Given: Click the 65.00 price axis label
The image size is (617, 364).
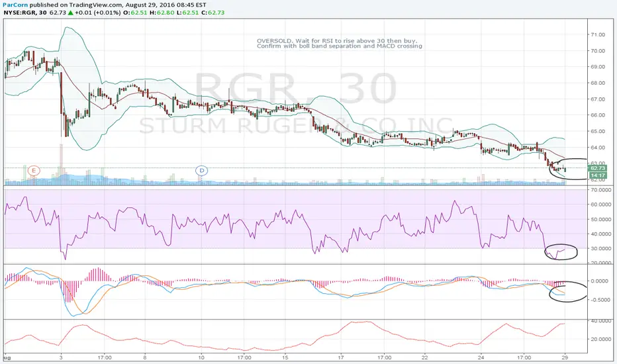Looking at the screenshot, I should pos(598,132).
